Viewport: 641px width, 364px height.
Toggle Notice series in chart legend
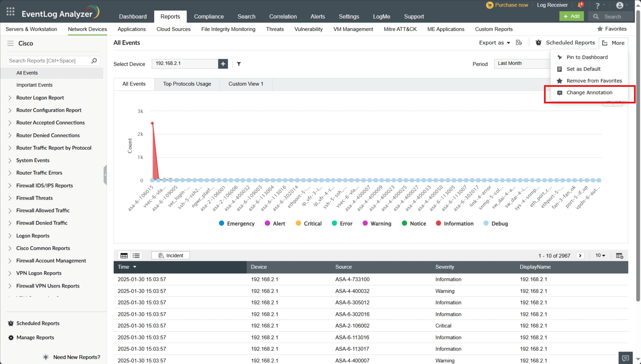click(x=414, y=224)
